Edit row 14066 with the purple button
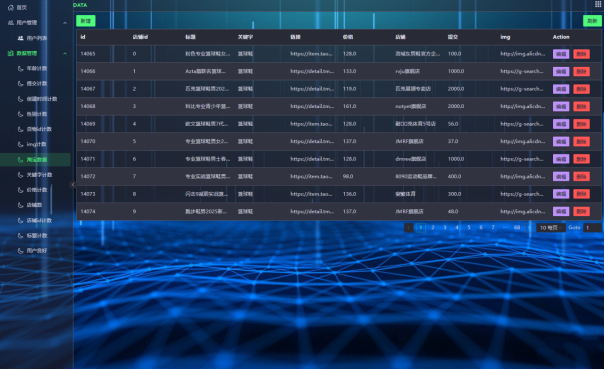The height and width of the screenshot is (370, 605). [x=561, y=71]
